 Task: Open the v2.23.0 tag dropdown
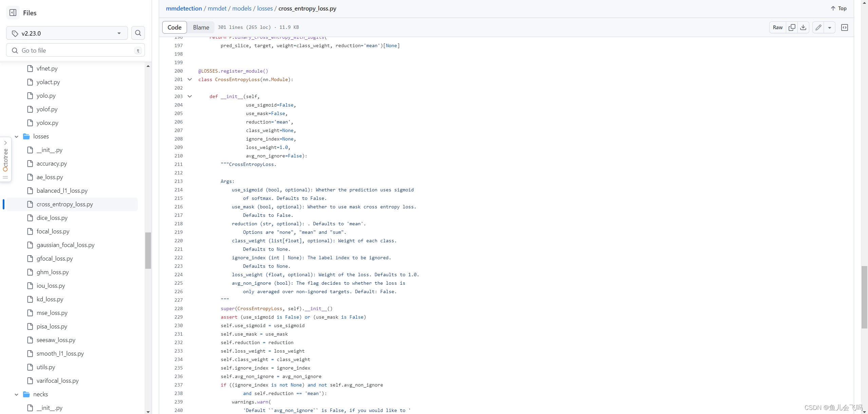67,33
